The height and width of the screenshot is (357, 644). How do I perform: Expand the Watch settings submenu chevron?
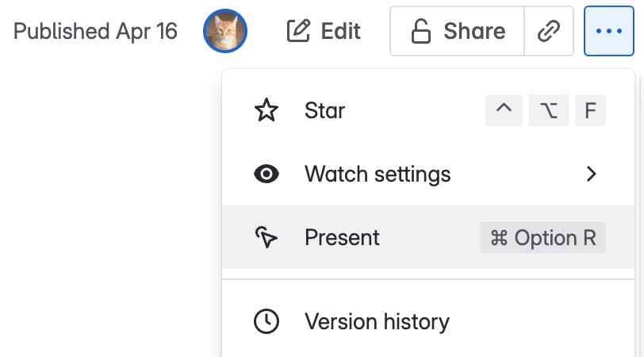591,174
